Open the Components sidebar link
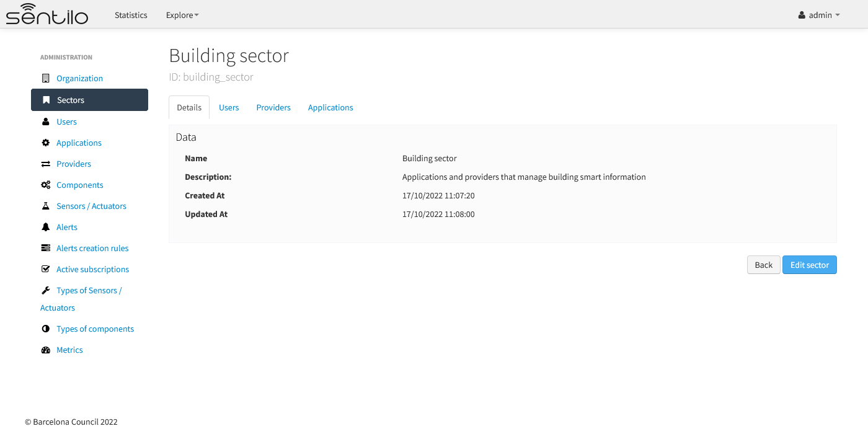Image resolution: width=868 pixels, height=434 pixels. point(79,185)
